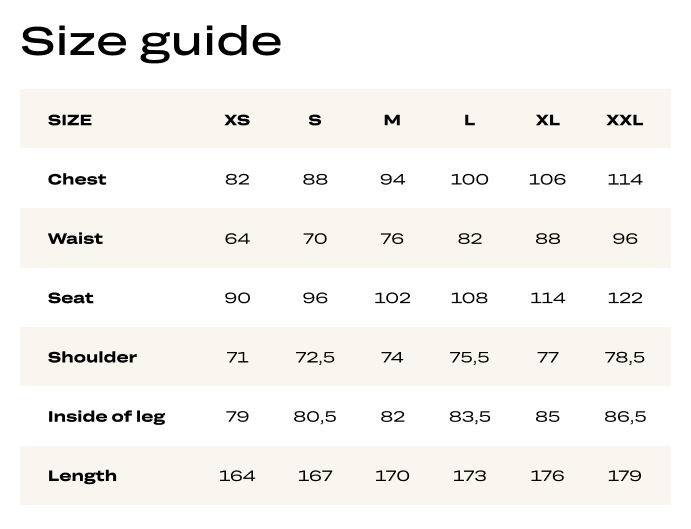Click the Size guide heading
Screen dimensions: 691x529
click(151, 43)
